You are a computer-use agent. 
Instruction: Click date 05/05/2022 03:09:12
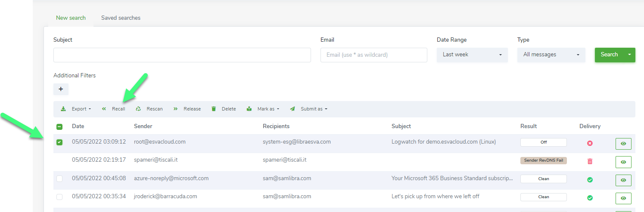click(x=99, y=141)
